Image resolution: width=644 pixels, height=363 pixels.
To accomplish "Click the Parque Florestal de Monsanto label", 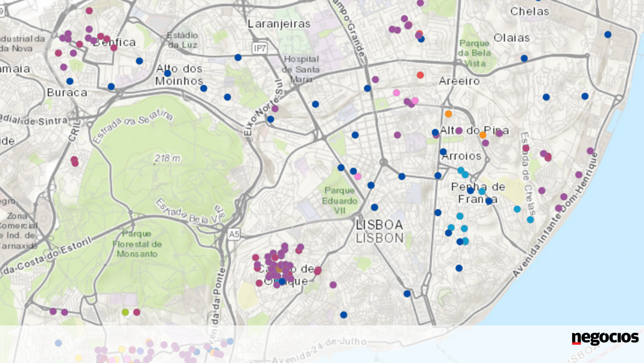I will (138, 243).
